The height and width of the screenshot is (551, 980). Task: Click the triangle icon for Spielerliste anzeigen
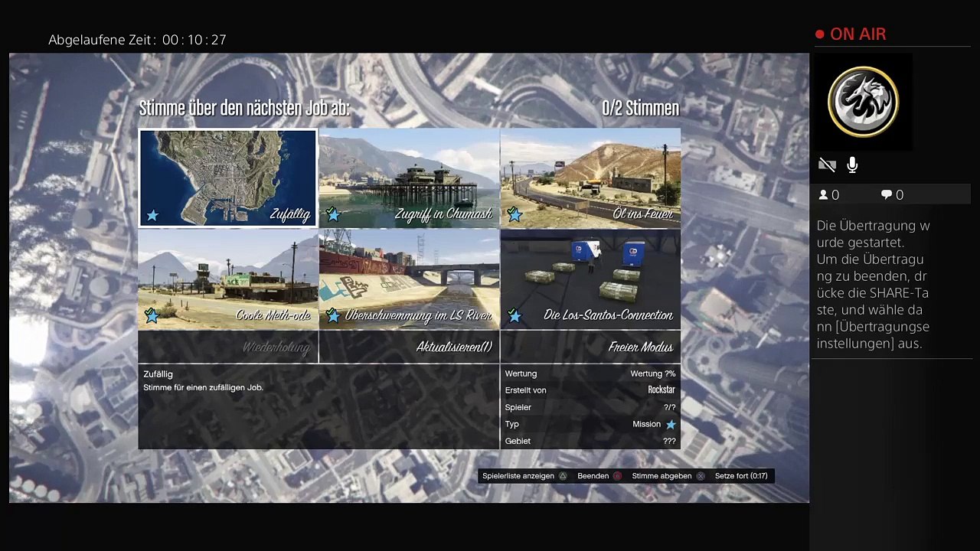point(563,476)
